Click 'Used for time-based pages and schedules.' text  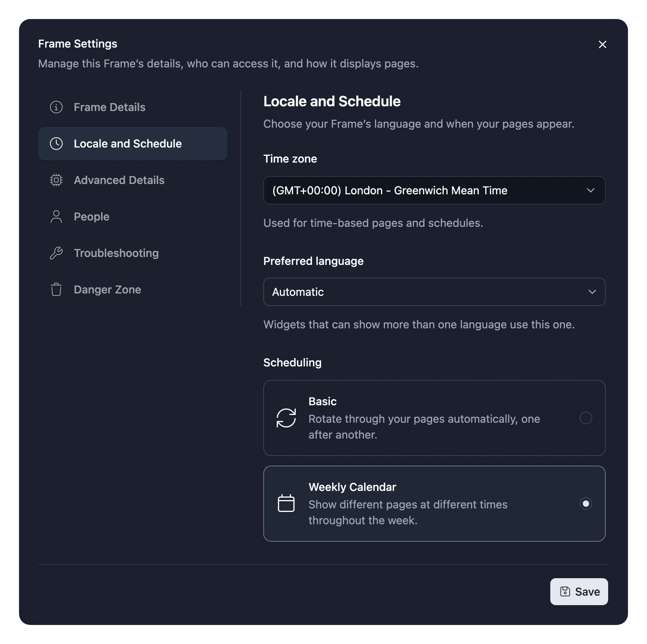coord(373,223)
